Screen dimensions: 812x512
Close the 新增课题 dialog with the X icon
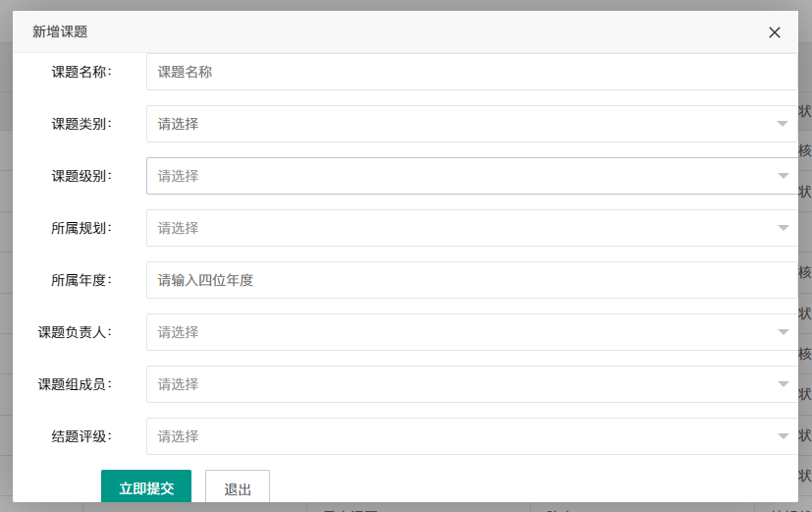coord(774,32)
